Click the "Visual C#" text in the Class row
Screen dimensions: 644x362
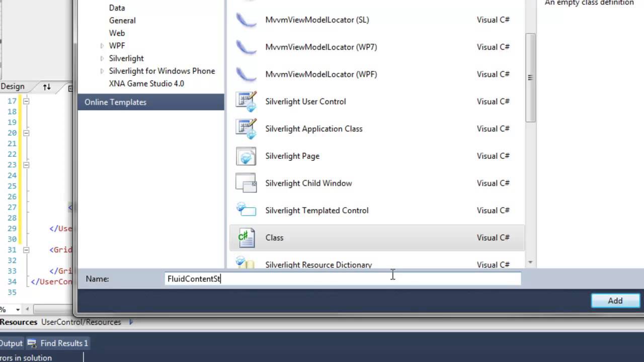coord(493,237)
